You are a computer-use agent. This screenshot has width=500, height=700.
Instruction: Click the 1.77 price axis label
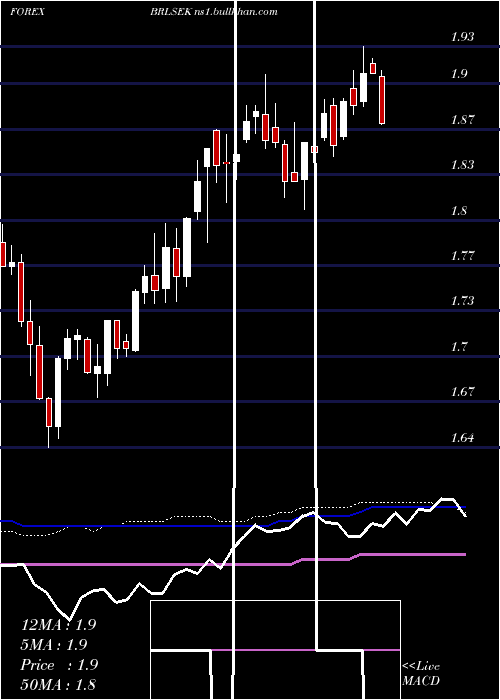pyautogui.click(x=462, y=256)
